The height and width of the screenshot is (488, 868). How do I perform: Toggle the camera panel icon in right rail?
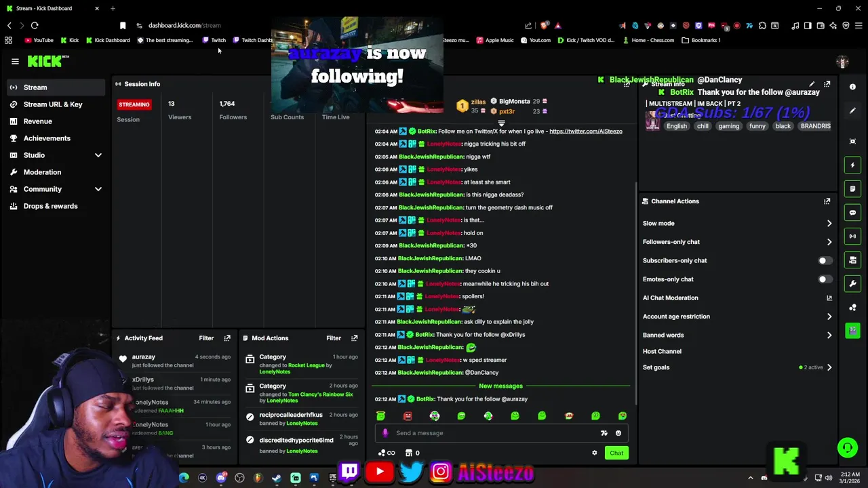click(852, 260)
